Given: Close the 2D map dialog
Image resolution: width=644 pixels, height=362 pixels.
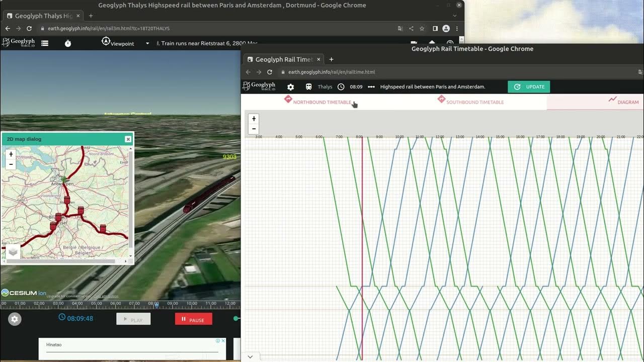Looking at the screenshot, I should (128, 139).
